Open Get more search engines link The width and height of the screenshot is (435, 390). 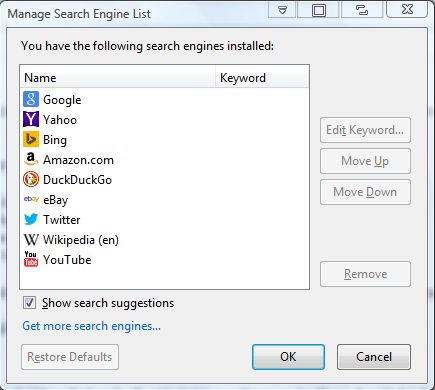91,326
